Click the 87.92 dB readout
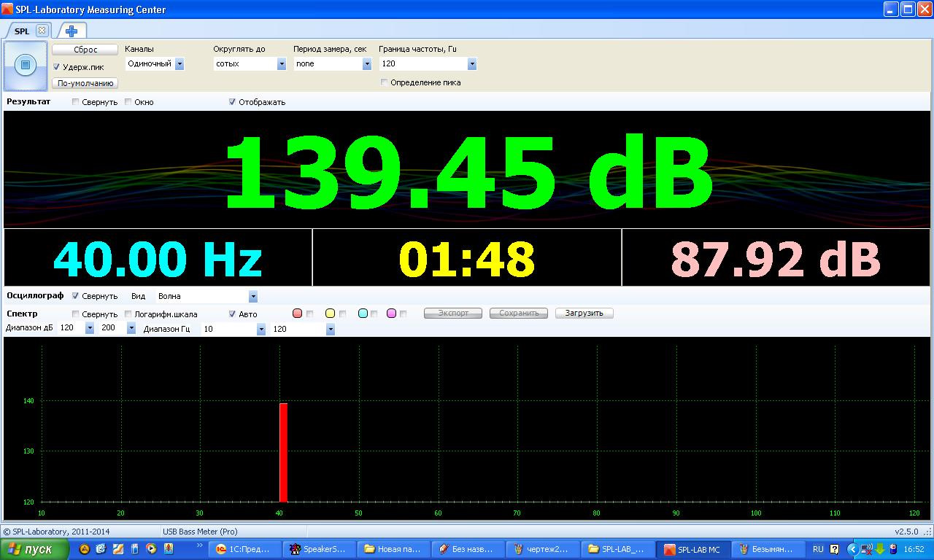Image resolution: width=934 pixels, height=560 pixels. [x=776, y=259]
